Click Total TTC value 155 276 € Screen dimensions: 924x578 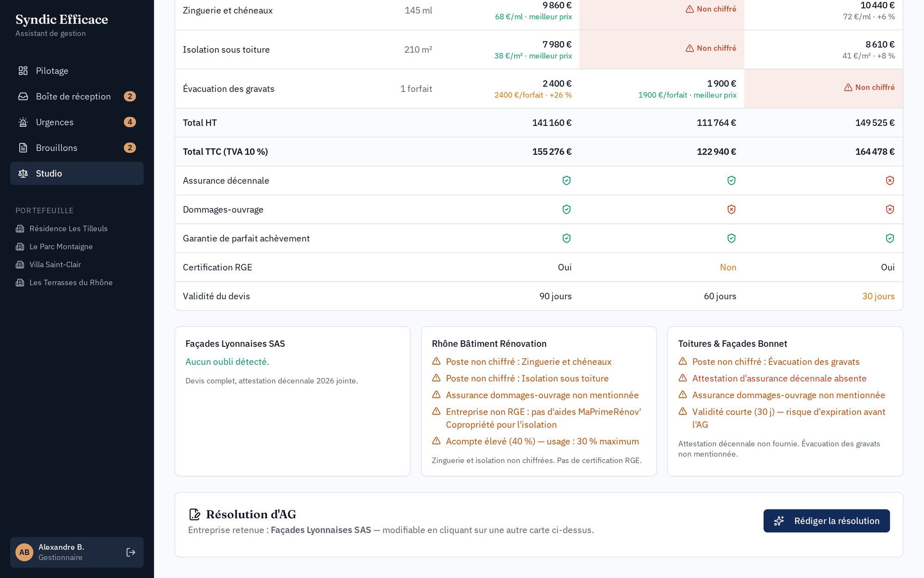click(x=552, y=152)
